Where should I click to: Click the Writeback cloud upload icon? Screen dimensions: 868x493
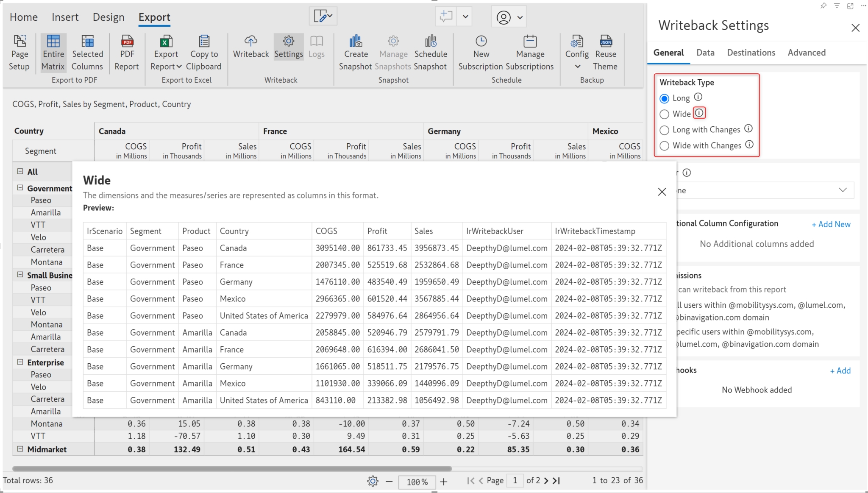[x=250, y=42]
